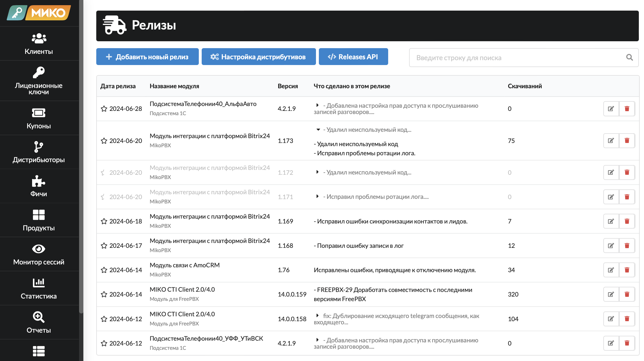Screen dimensions: 644x361
Task: Edit the AmoCRM 1.76 release
Action: (611, 270)
